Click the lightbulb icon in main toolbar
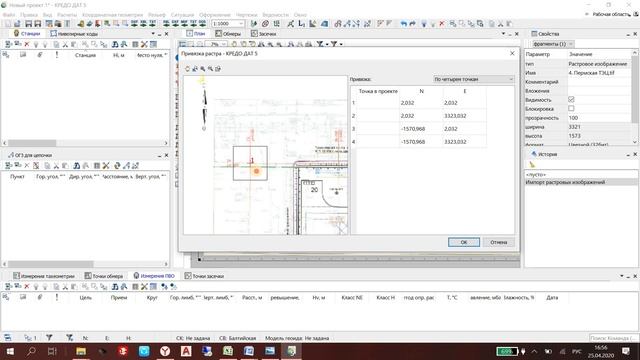 click(x=424, y=24)
